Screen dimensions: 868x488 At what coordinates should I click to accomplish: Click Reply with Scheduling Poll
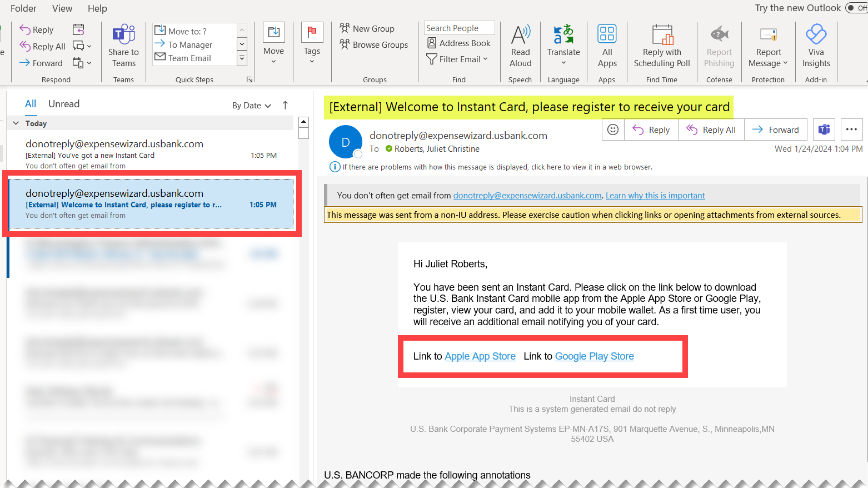[662, 46]
